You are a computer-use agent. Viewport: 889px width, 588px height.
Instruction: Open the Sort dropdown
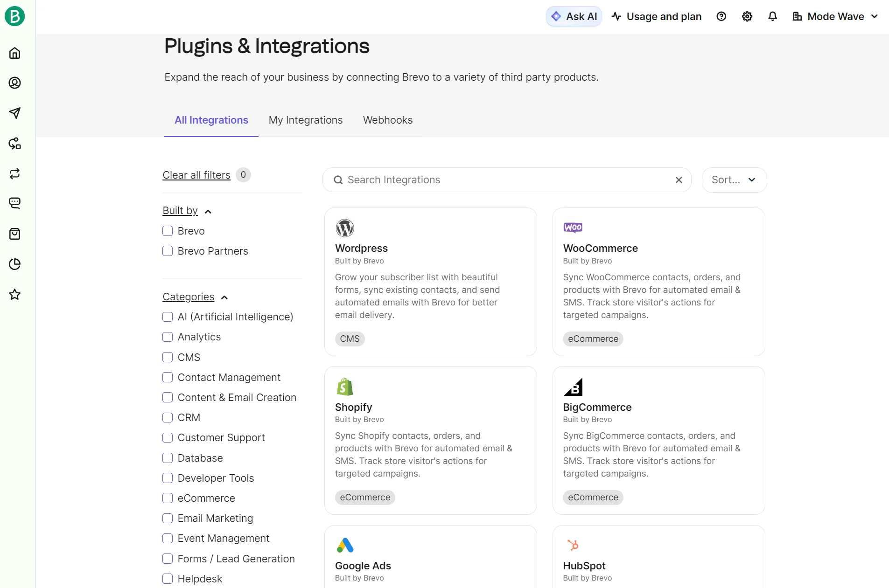pyautogui.click(x=734, y=180)
